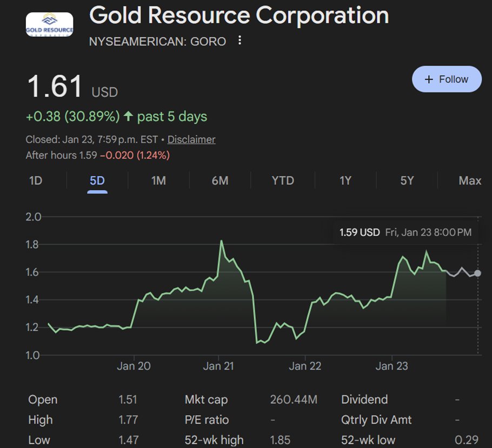Click the NYSEAMERICAN: GORO ticker text

157,42
